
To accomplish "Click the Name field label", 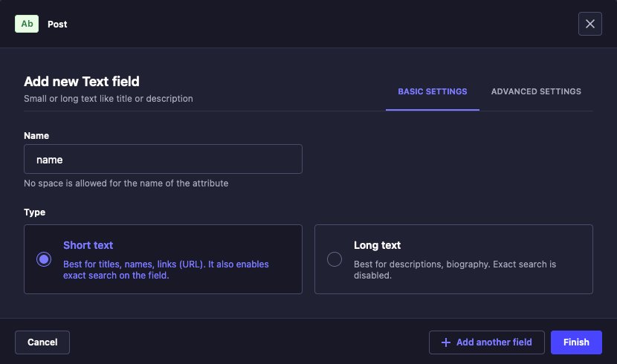I will [x=36, y=136].
